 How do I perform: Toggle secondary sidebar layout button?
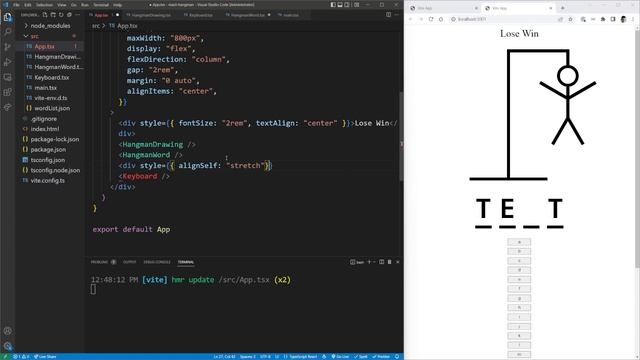point(347,5)
